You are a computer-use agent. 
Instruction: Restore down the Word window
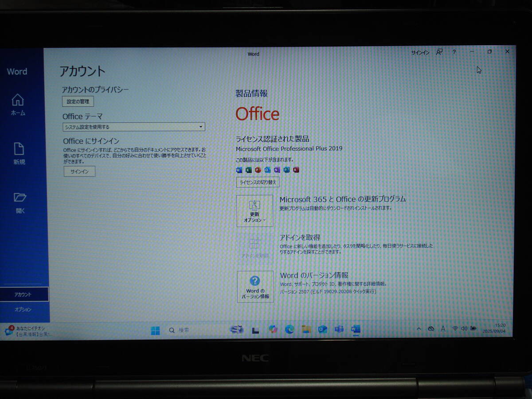(489, 52)
